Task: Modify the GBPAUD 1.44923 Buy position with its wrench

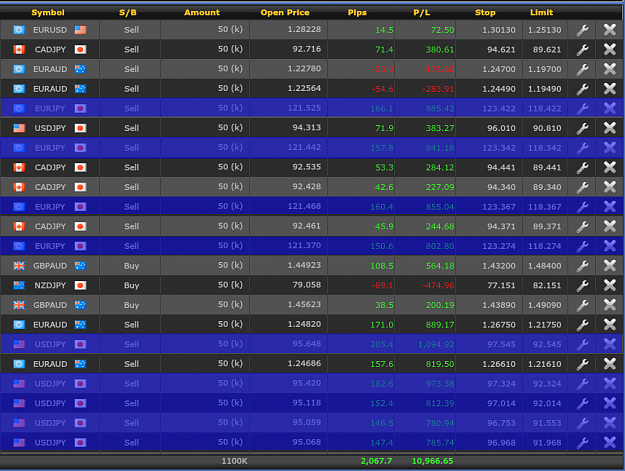Action: click(582, 266)
